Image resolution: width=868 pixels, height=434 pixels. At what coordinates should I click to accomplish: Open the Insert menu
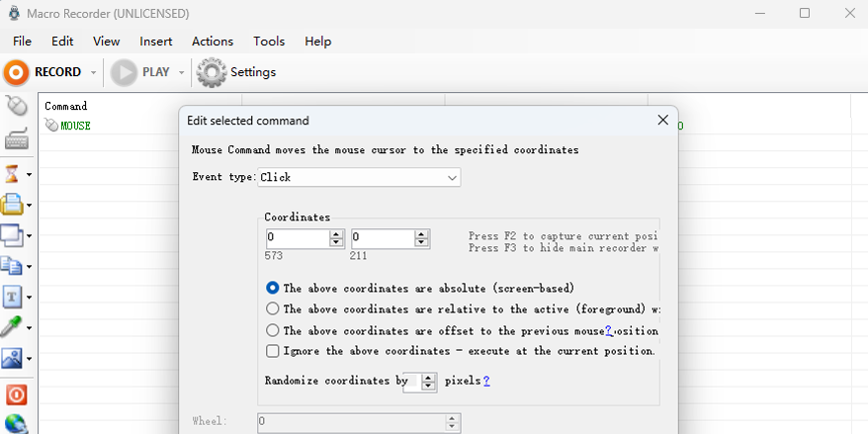[x=155, y=42]
